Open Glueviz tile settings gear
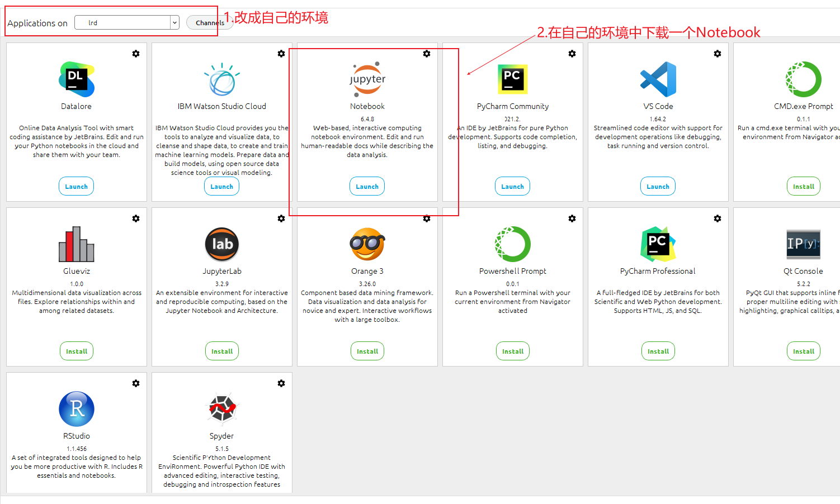840x504 pixels. click(x=136, y=218)
